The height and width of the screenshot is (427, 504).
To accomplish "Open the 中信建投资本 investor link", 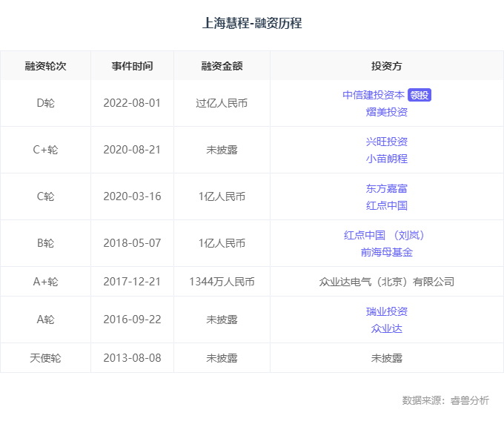I will (374, 95).
